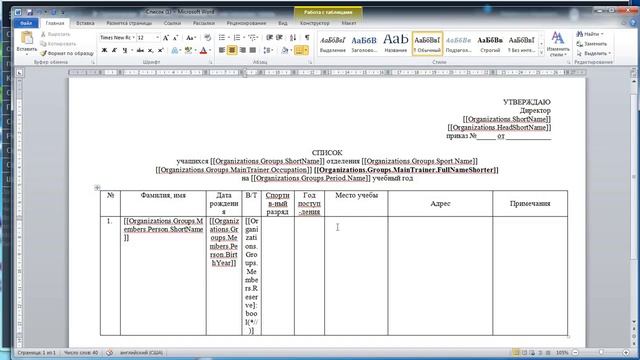Clear formatting with the eraser icon
Screen dimensions: 640x360
coord(208,38)
